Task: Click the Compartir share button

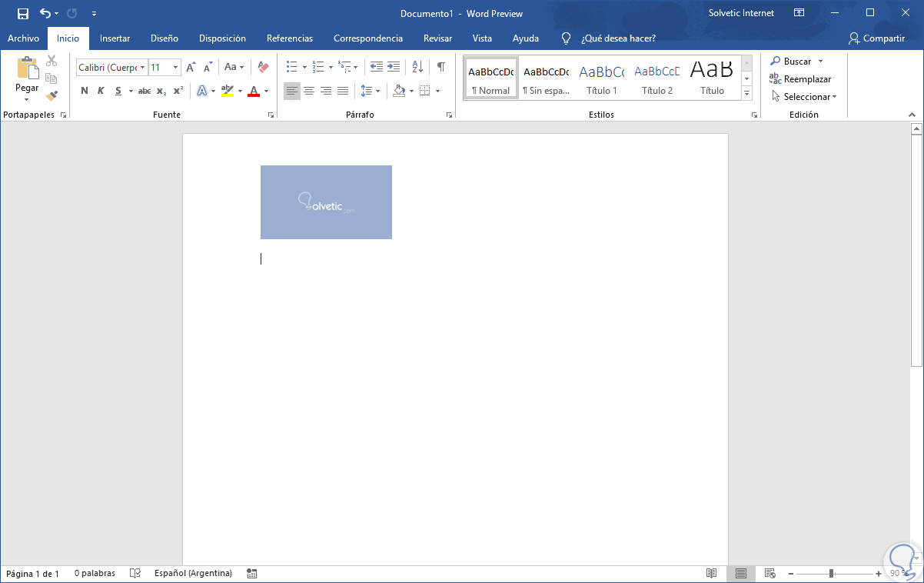Action: (x=876, y=38)
